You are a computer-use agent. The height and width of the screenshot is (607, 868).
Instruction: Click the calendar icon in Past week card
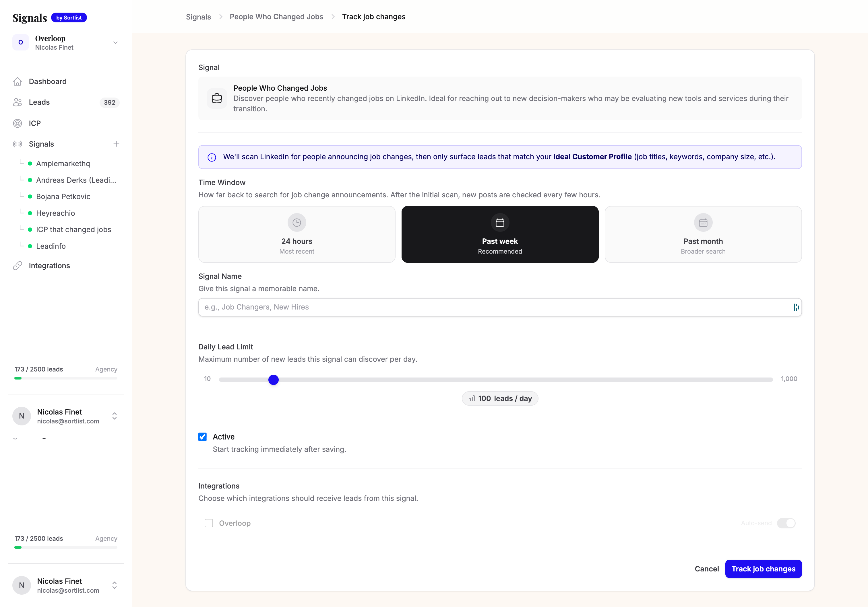click(x=500, y=223)
